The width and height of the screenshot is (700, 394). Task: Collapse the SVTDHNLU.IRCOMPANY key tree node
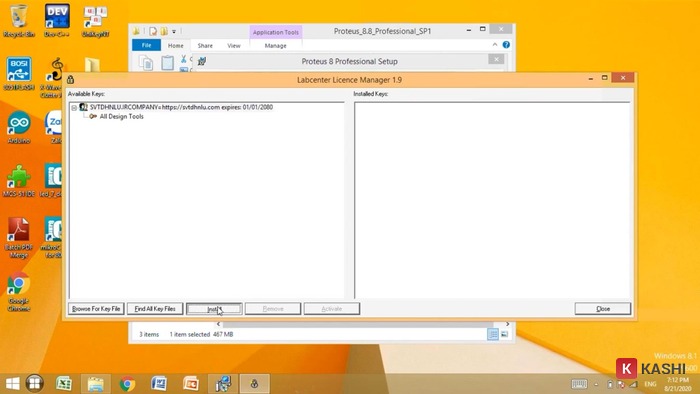tap(74, 108)
